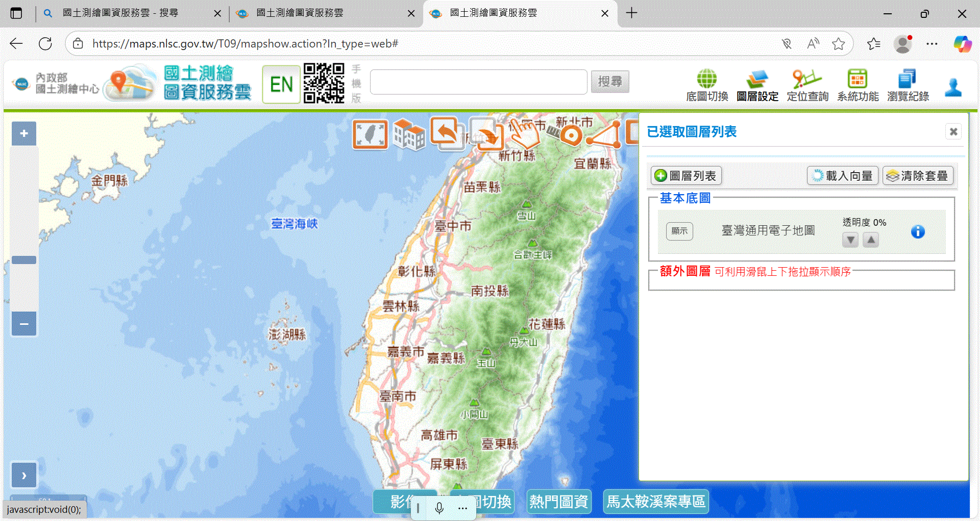This screenshot has width=980, height=521.
Task: Click the map zoom slider handle
Action: tap(24, 260)
